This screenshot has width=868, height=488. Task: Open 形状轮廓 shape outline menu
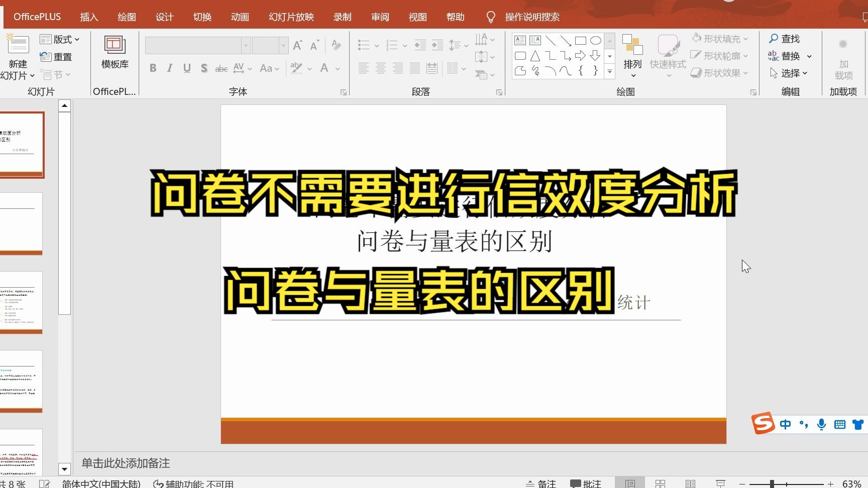[720, 56]
